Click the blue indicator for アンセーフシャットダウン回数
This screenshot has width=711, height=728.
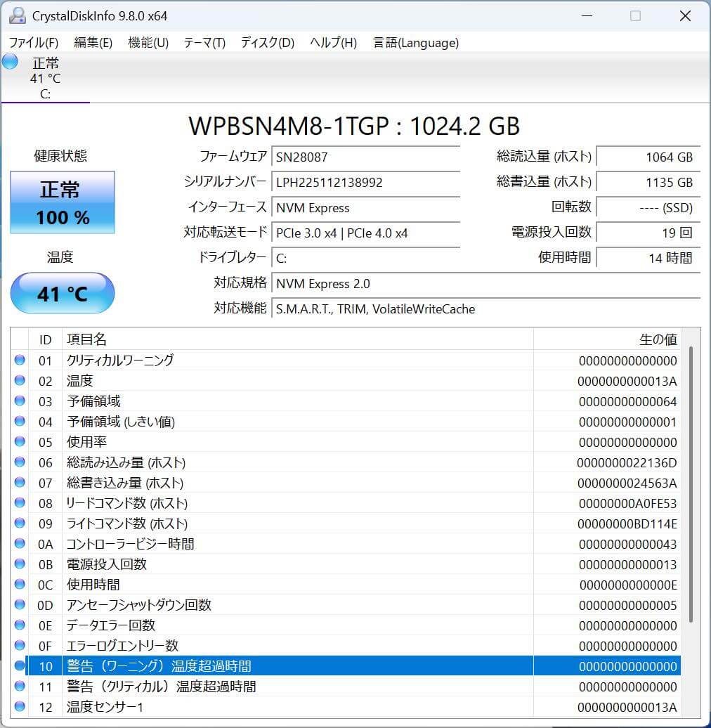(x=20, y=605)
